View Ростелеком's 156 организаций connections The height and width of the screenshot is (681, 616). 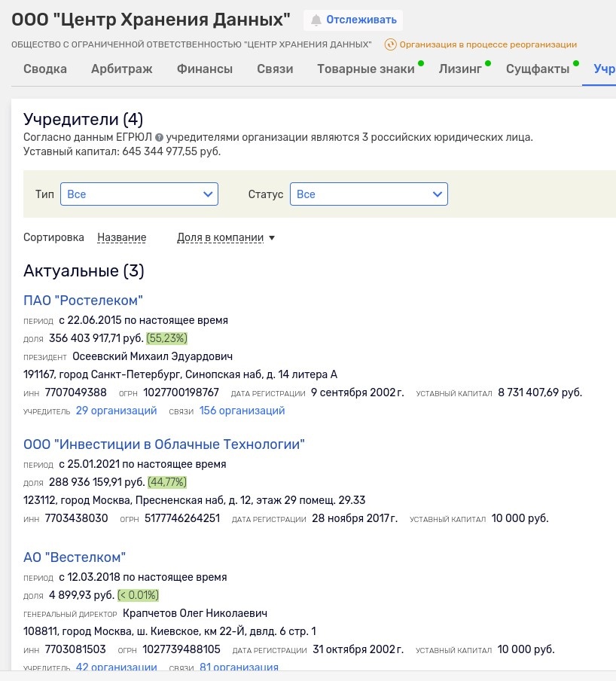coord(242,411)
